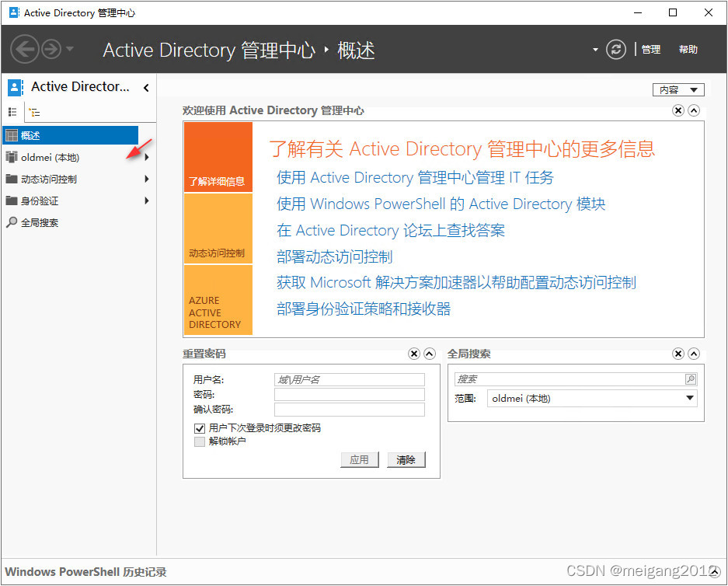
Task: Open the 帮助 menu
Action: [688, 49]
